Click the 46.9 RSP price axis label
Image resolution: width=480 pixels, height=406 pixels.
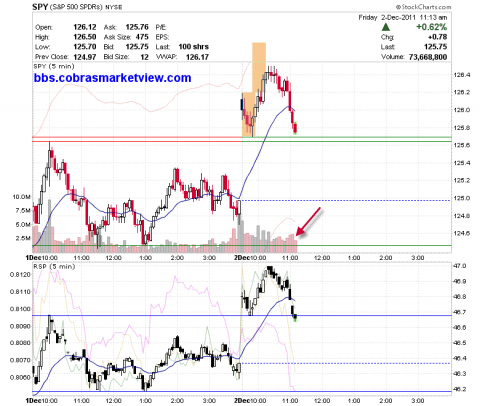click(x=460, y=282)
